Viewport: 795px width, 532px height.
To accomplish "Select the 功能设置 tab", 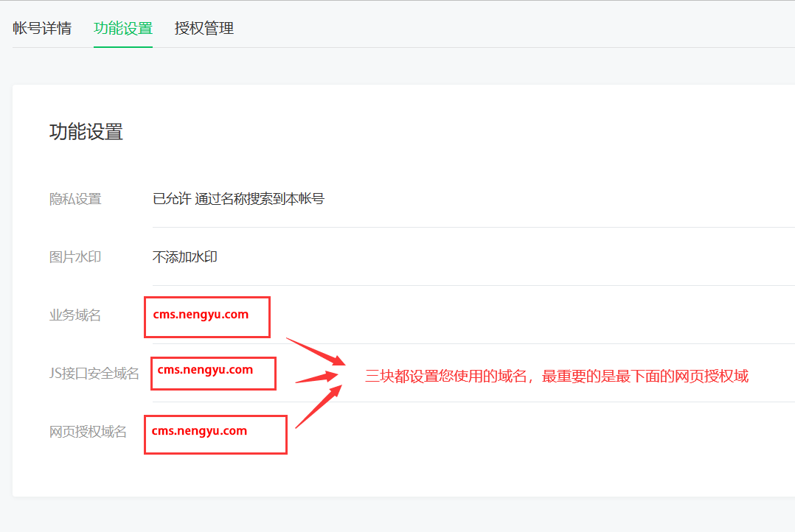I will pyautogui.click(x=123, y=29).
